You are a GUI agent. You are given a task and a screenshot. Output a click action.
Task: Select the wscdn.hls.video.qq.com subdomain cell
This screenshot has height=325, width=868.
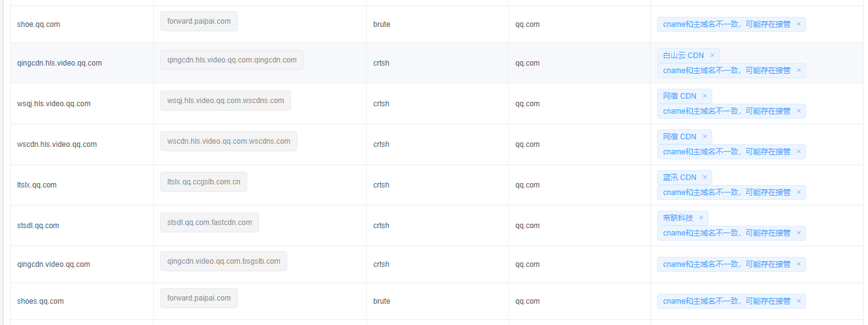[82, 144]
